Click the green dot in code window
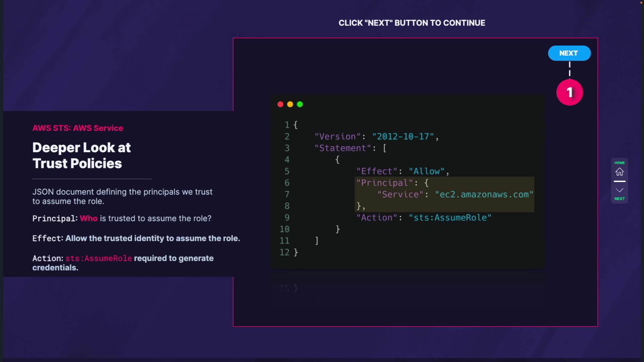Viewport: 644px width, 362px height. (300, 105)
